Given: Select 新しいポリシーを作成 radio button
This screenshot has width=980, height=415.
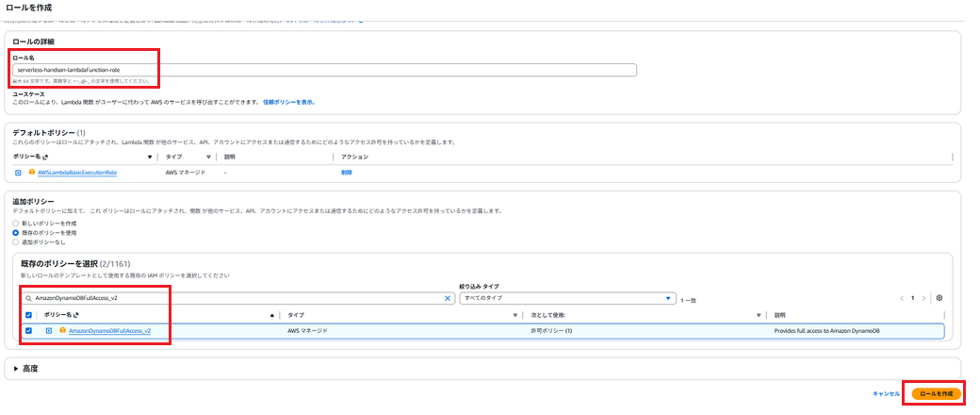Looking at the screenshot, I should [x=16, y=223].
